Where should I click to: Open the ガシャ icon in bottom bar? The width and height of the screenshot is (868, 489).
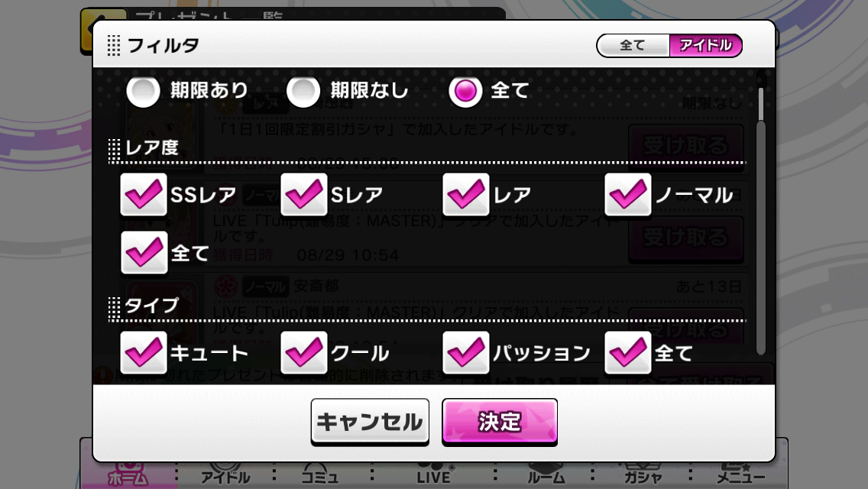(x=643, y=474)
